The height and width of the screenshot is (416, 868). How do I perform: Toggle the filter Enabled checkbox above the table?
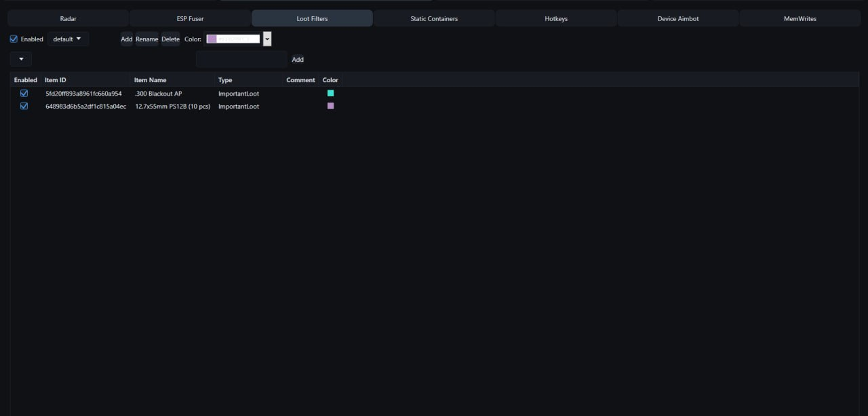point(14,39)
